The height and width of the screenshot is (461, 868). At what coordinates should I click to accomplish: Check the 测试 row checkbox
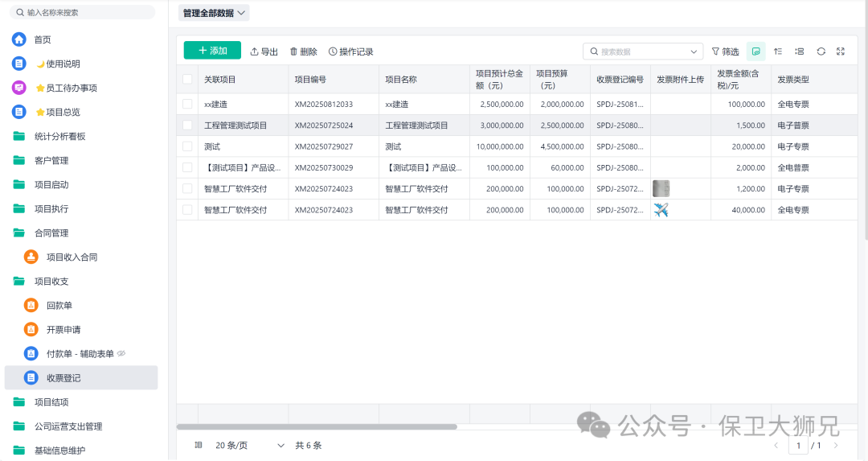click(x=187, y=146)
